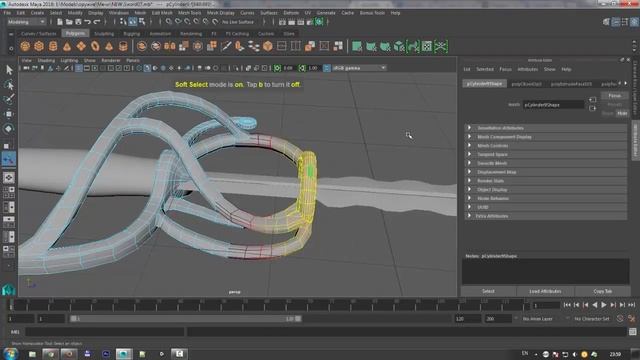Expand the Smooth Mesh section
The width and height of the screenshot is (640, 360).
click(x=546, y=163)
